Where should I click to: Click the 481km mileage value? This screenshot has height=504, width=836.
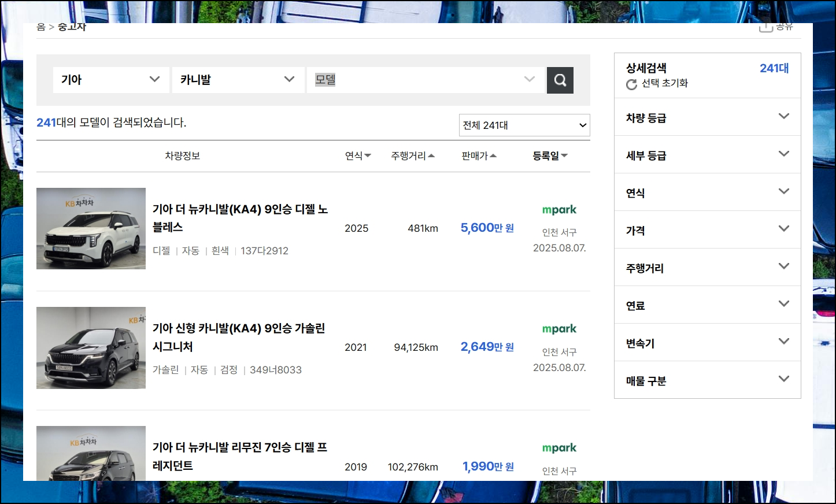pos(423,228)
